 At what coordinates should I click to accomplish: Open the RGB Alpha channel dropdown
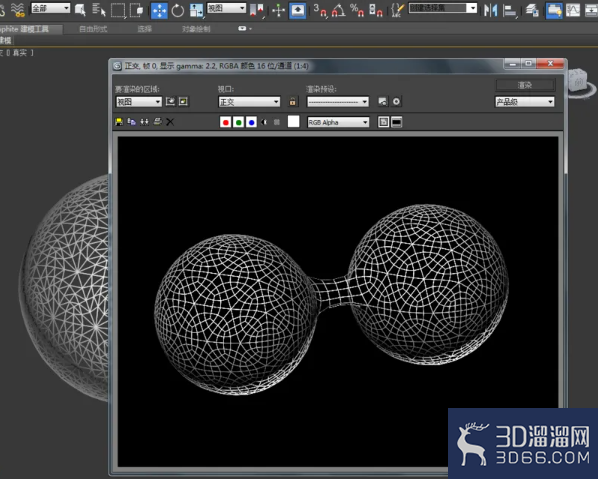338,122
